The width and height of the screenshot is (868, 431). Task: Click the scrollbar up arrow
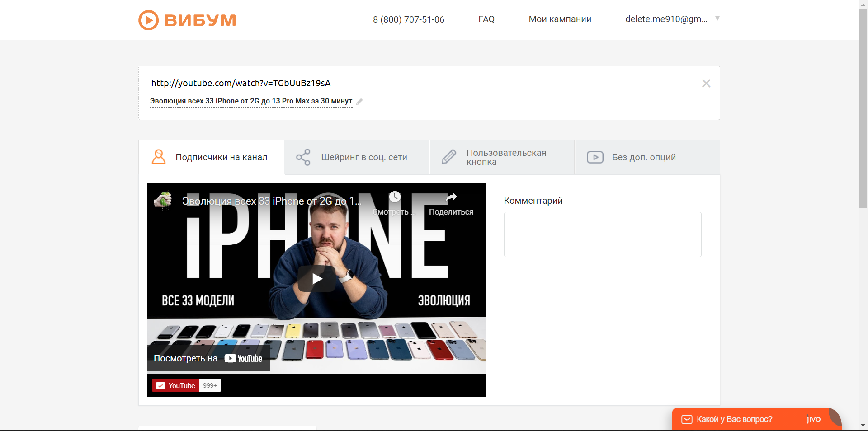click(863, 4)
